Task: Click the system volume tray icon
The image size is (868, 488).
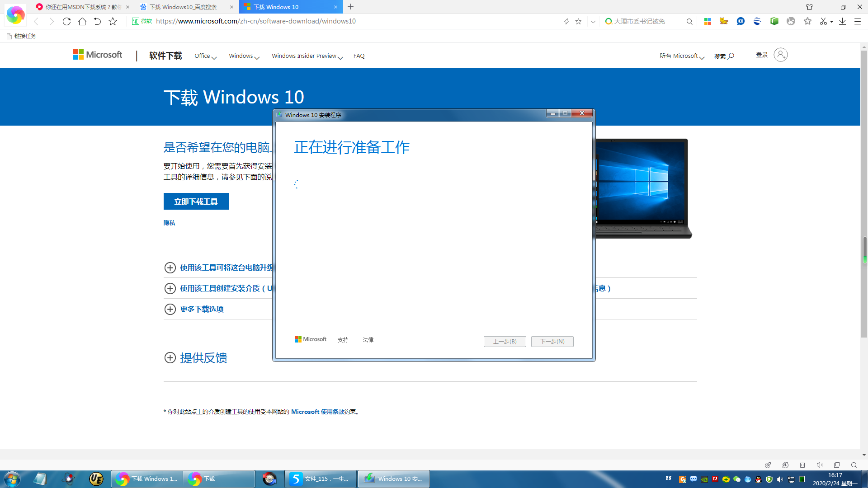Action: click(780, 479)
